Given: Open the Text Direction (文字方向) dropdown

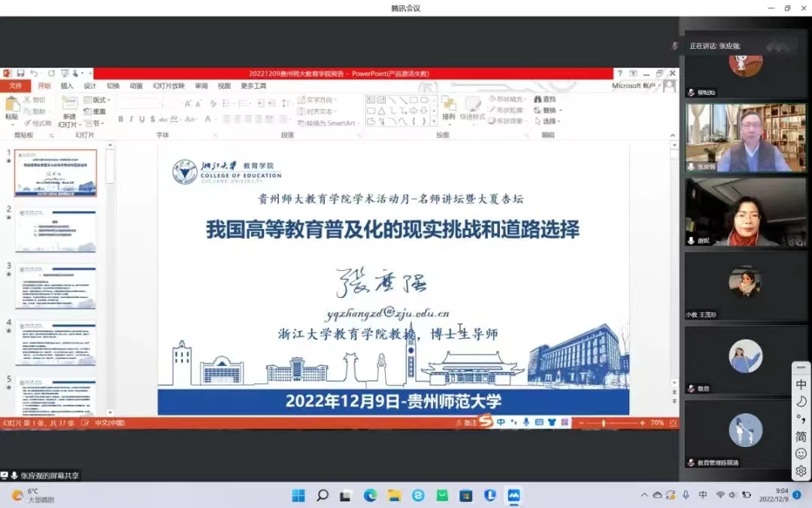Looking at the screenshot, I should click(x=317, y=99).
